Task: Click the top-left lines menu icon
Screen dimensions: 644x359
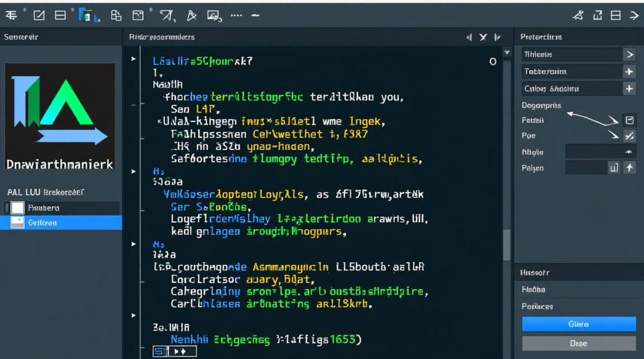Action: [x=11, y=15]
